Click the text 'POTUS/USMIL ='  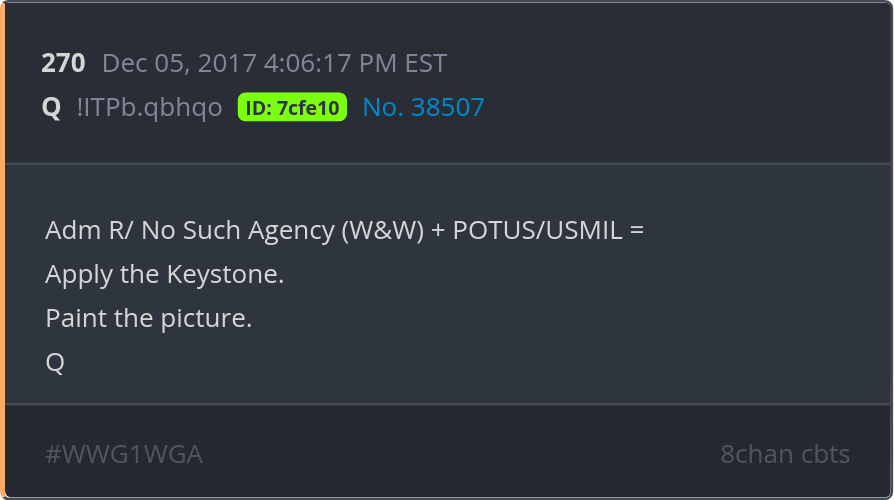(548, 230)
